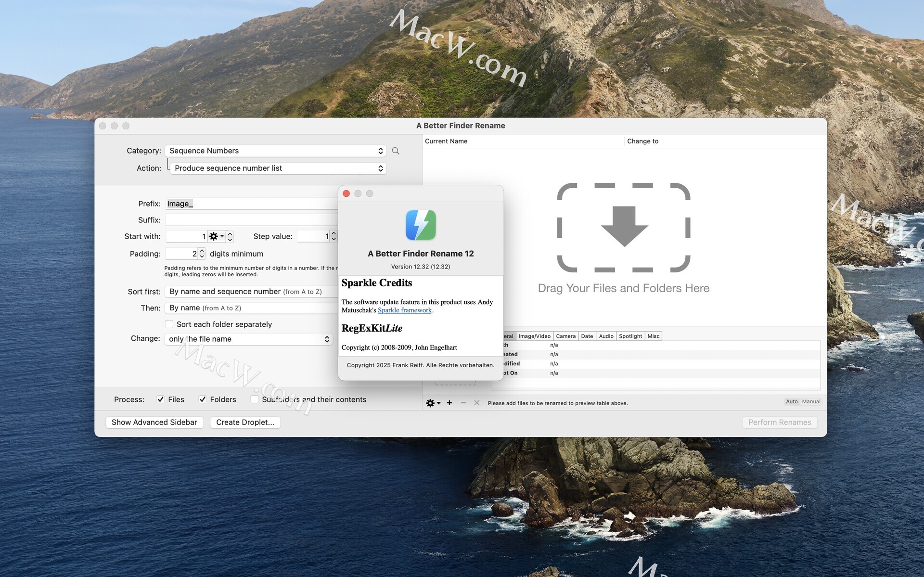Click the Start with number field
This screenshot has height=577, width=924.
(187, 236)
